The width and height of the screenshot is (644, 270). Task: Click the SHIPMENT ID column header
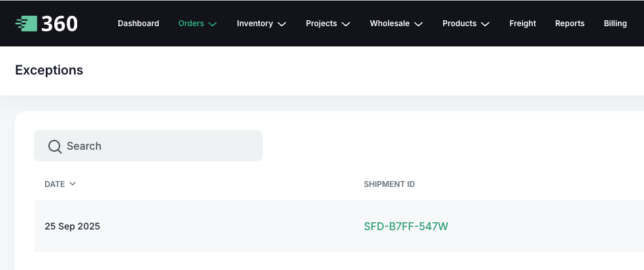tap(389, 184)
